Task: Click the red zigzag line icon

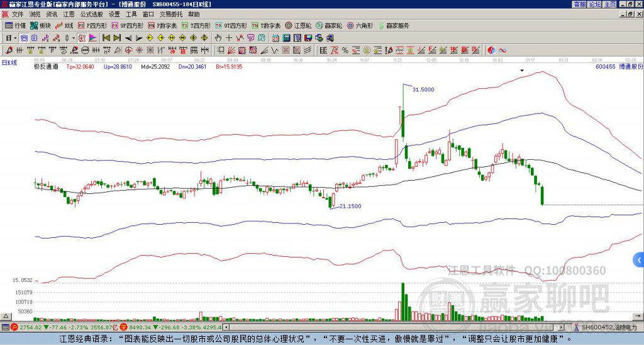Action: pos(240,38)
